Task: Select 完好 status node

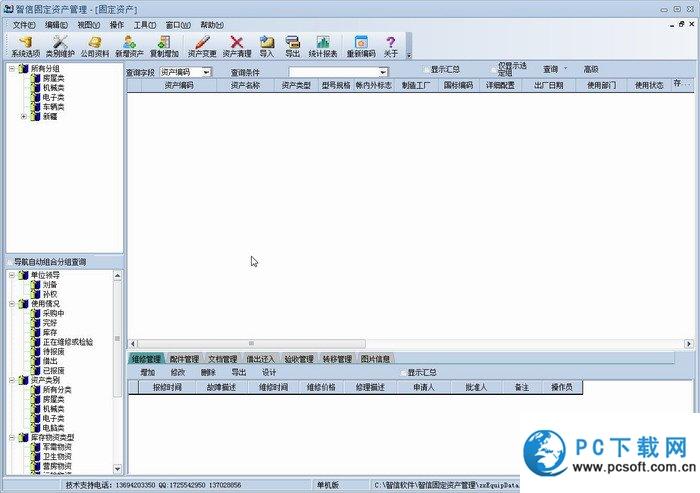Action: coord(50,323)
